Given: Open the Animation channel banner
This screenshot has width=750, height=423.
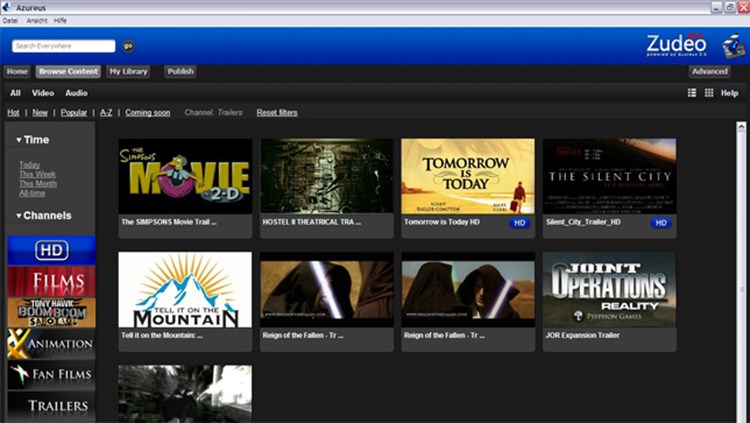Looking at the screenshot, I should [x=52, y=344].
